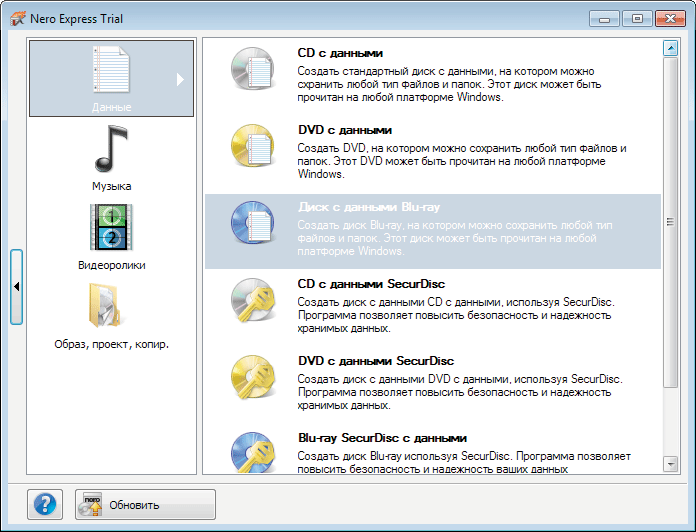Maximize the Nero Express window
Screen dimensions: 696x532
click(637, 19)
